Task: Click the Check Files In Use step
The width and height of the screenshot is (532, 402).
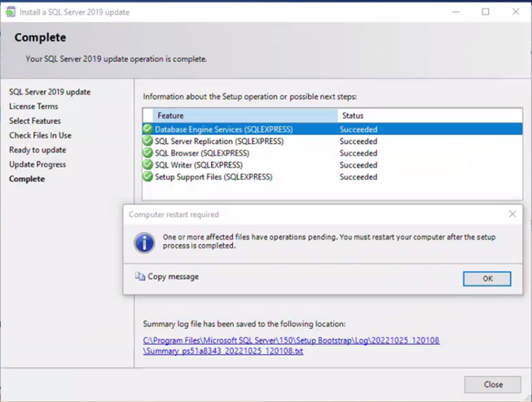Action: coord(41,136)
